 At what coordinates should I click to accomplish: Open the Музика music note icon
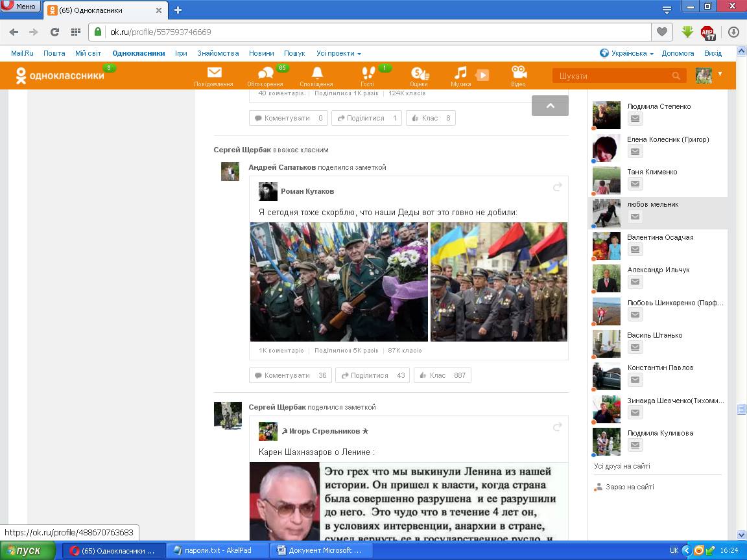point(460,74)
